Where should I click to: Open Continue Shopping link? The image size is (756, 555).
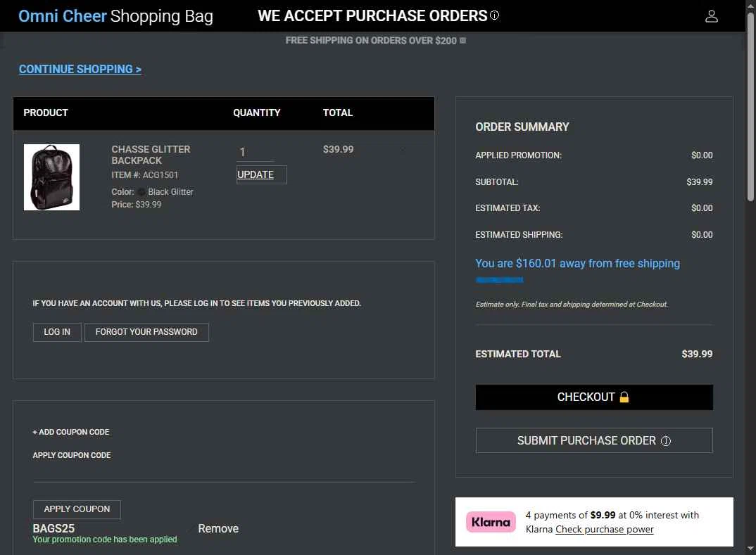(80, 69)
